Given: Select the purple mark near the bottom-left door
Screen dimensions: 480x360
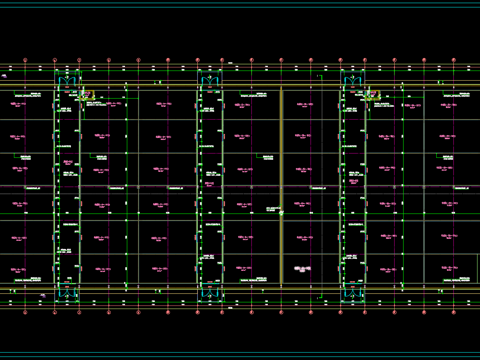Looking at the screenshot, I should 43,295.
